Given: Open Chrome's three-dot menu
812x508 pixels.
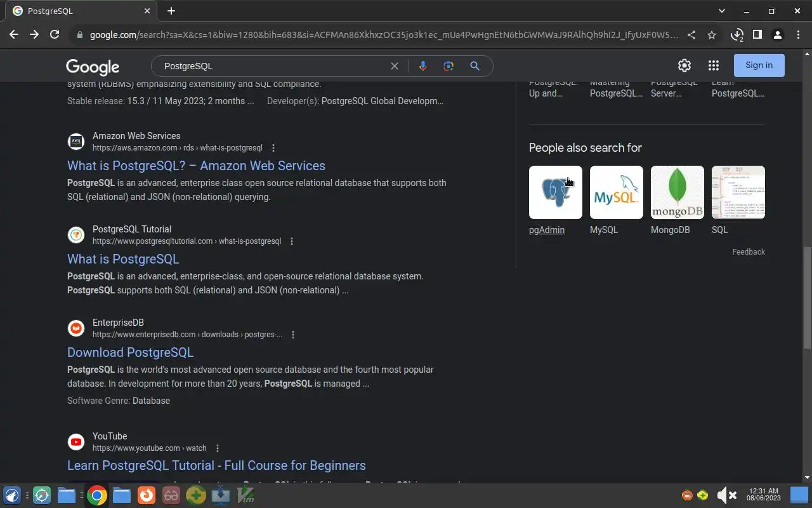Looking at the screenshot, I should click(798, 35).
